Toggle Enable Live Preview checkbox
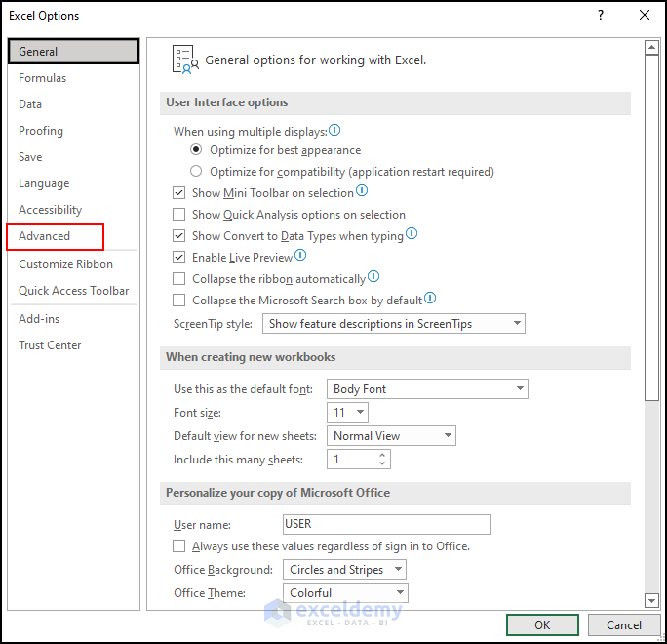Screen dimensions: 667x644 [x=178, y=257]
